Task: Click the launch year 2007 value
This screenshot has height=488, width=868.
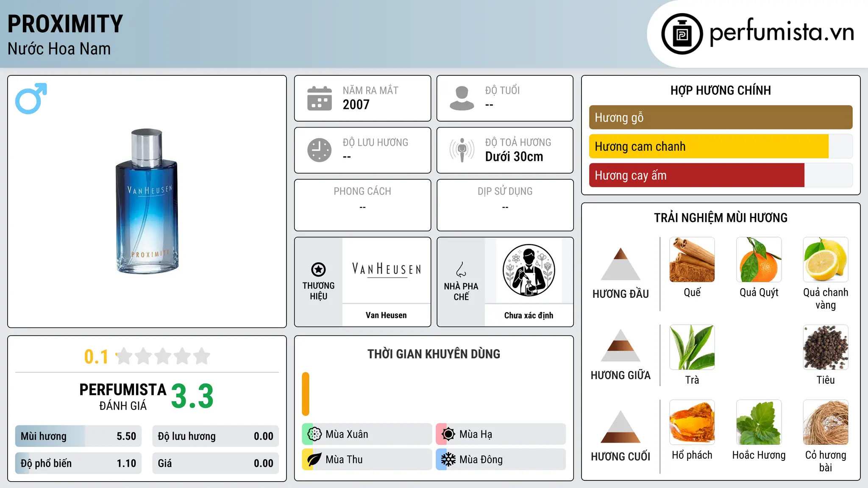Action: point(356,105)
